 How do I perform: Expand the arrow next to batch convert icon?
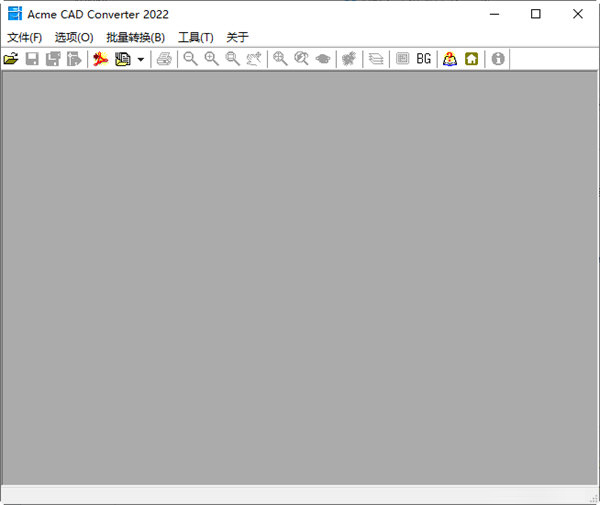pyautogui.click(x=140, y=59)
